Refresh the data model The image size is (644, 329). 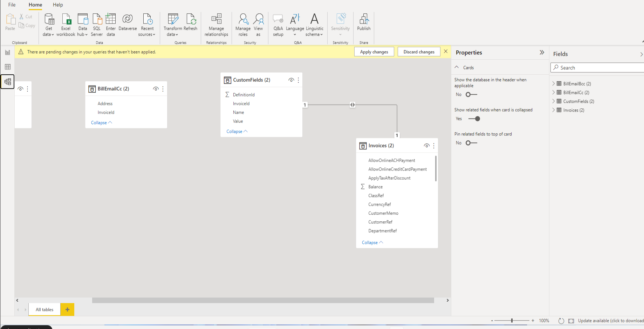(191, 19)
